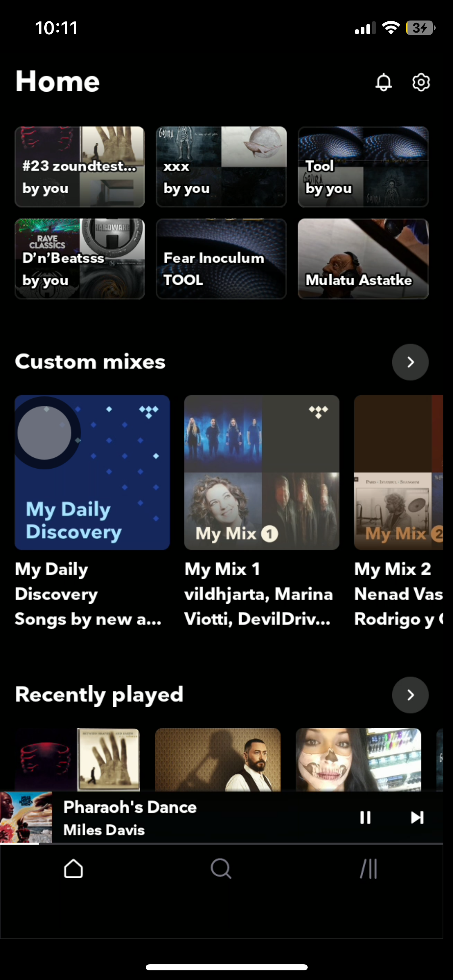Open #23 zoundtest playlist tile
Screen dimensions: 453x980
tap(80, 167)
